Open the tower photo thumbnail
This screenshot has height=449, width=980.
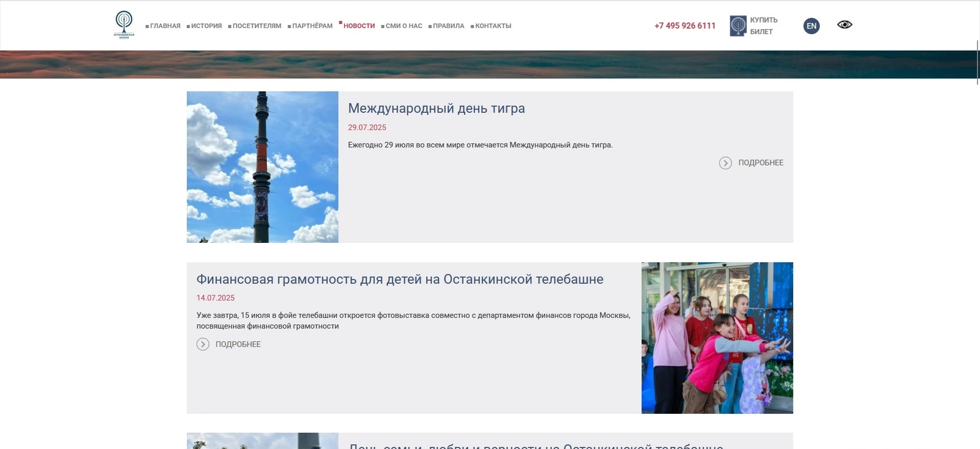click(262, 167)
